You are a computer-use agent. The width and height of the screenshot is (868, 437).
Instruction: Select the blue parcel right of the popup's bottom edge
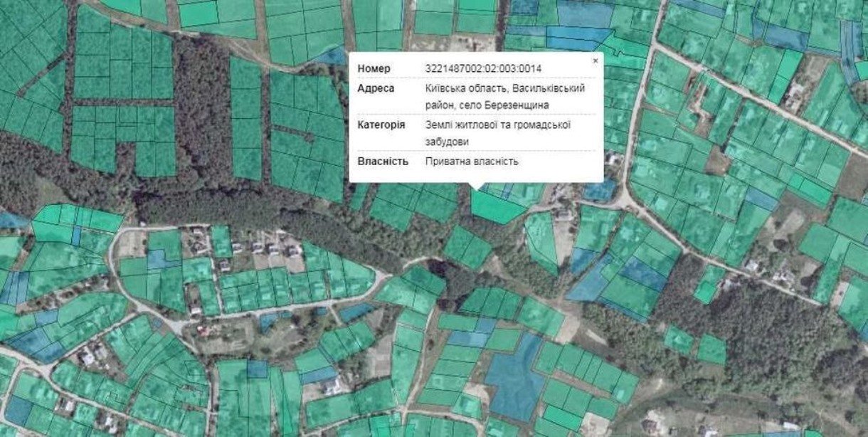click(x=599, y=191)
